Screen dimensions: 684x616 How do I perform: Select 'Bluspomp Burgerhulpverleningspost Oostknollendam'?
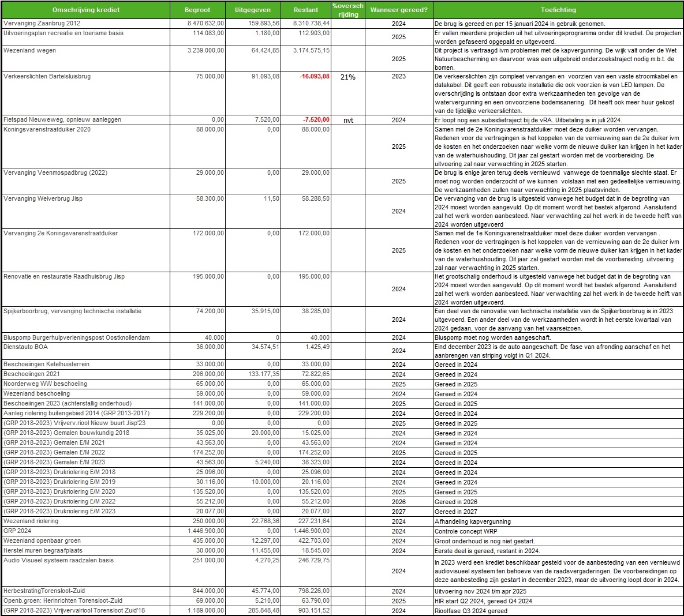pos(77,338)
